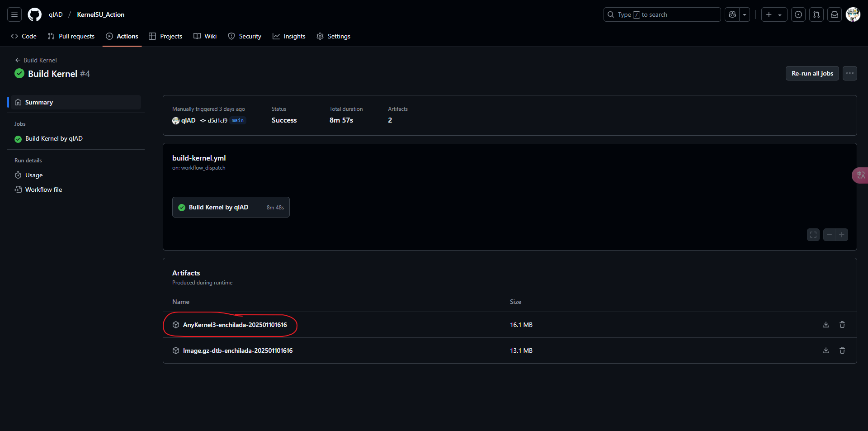Click download icon for AnyKernel3 artifact

point(826,325)
